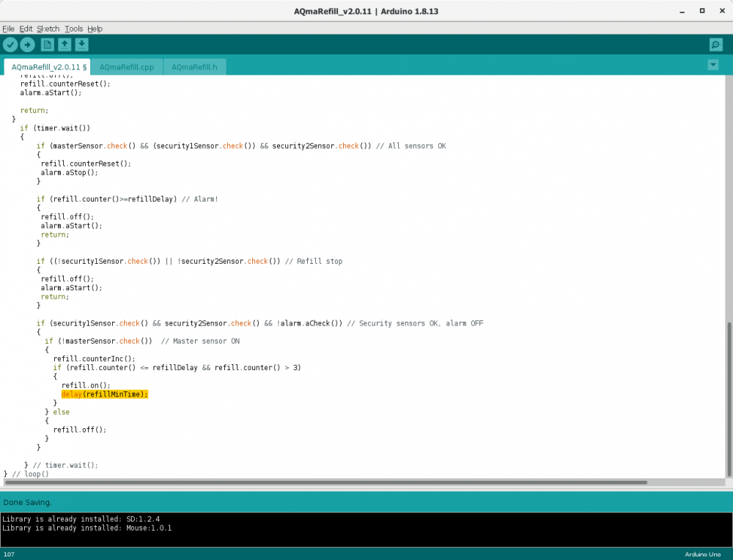
Task: Create a new sketch via the New icon
Action: click(x=47, y=44)
